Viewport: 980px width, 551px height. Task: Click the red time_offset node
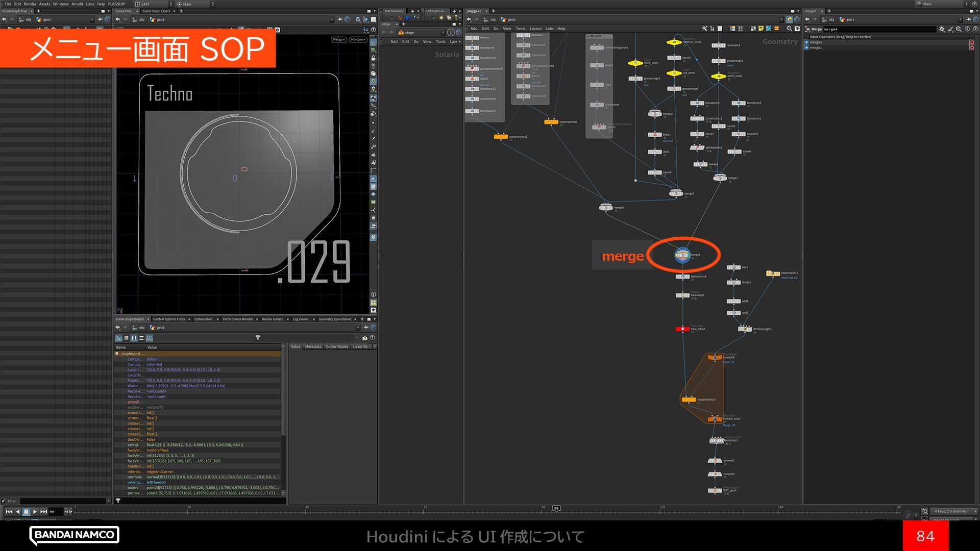pos(682,329)
